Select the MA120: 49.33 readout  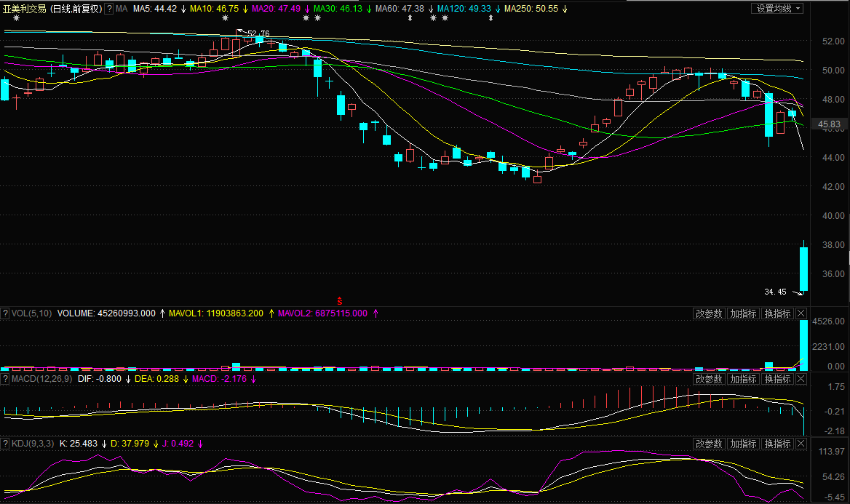(x=464, y=9)
